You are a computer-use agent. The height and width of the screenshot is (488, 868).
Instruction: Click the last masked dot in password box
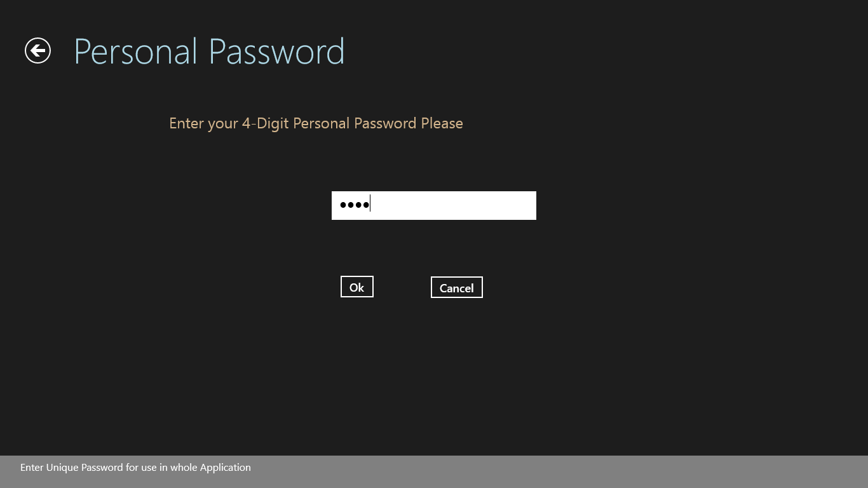pyautogui.click(x=366, y=205)
